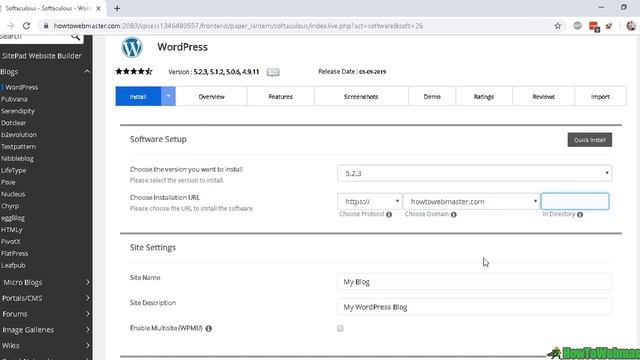This screenshot has width=640, height=360.
Task: Click the Site Description field
Action: click(474, 307)
